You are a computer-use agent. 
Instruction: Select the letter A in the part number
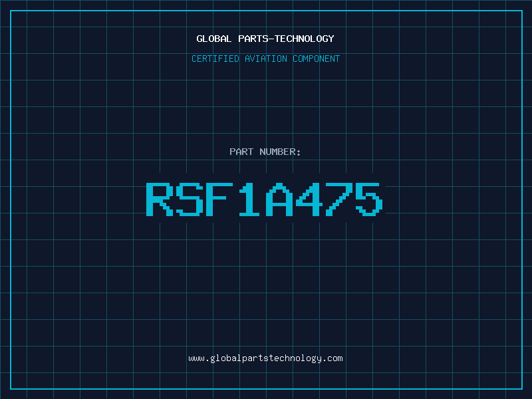[279, 199]
